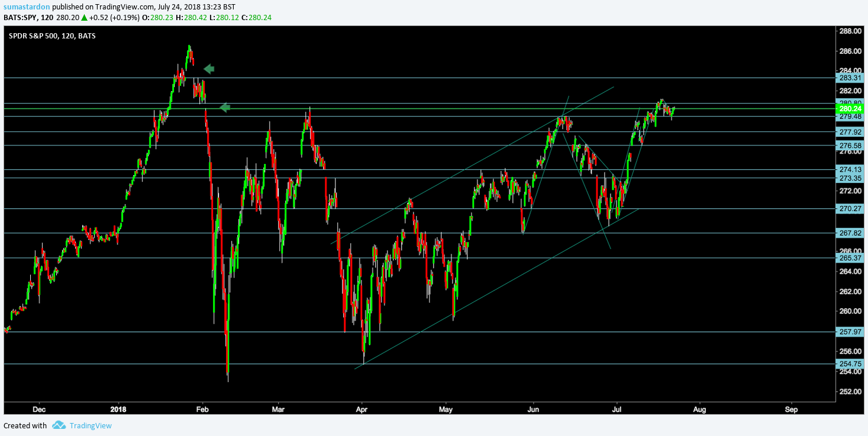Image resolution: width=868 pixels, height=436 pixels.
Task: Click the May label on the time axis
Action: click(x=446, y=409)
